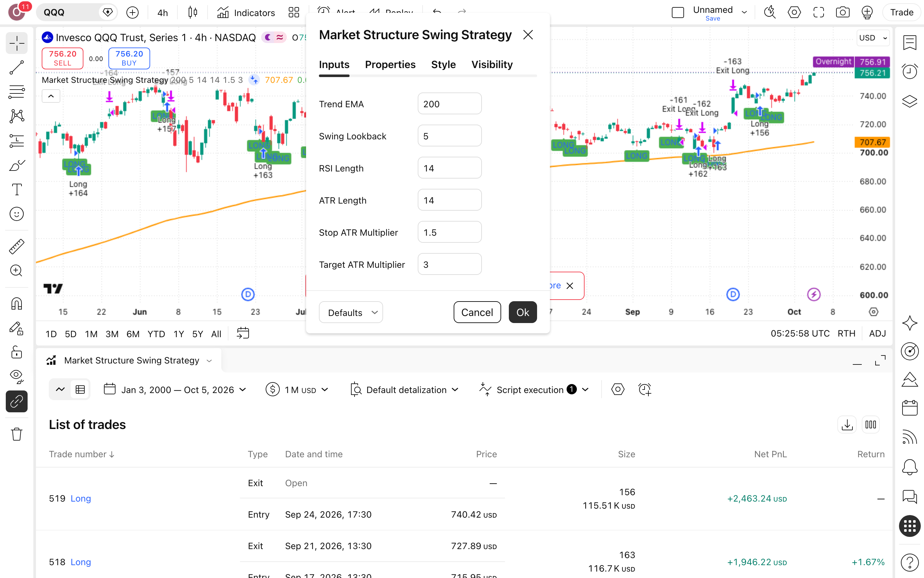924x578 pixels.
Task: Click the drawings link tool icon
Action: (x=17, y=401)
